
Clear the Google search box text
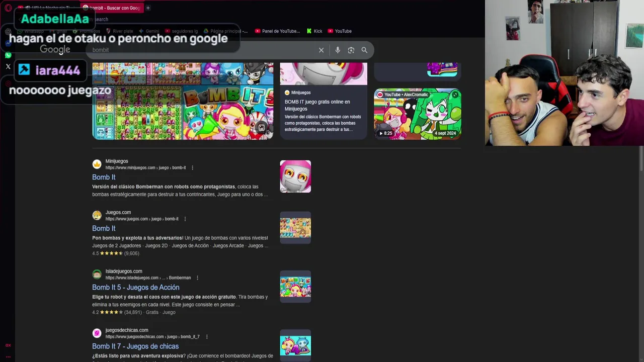click(321, 50)
